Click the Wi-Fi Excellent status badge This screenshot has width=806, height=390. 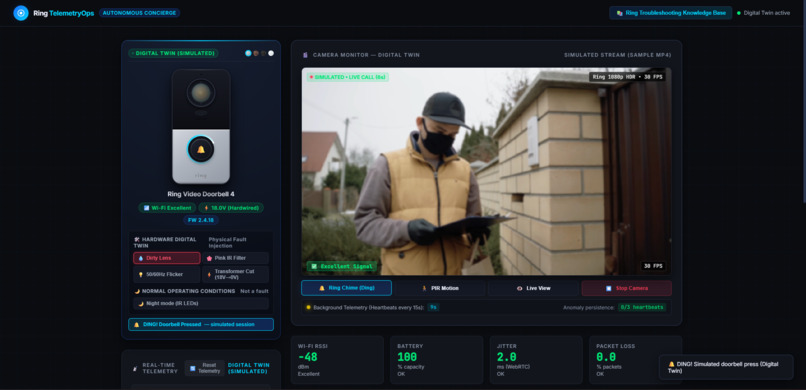point(167,208)
